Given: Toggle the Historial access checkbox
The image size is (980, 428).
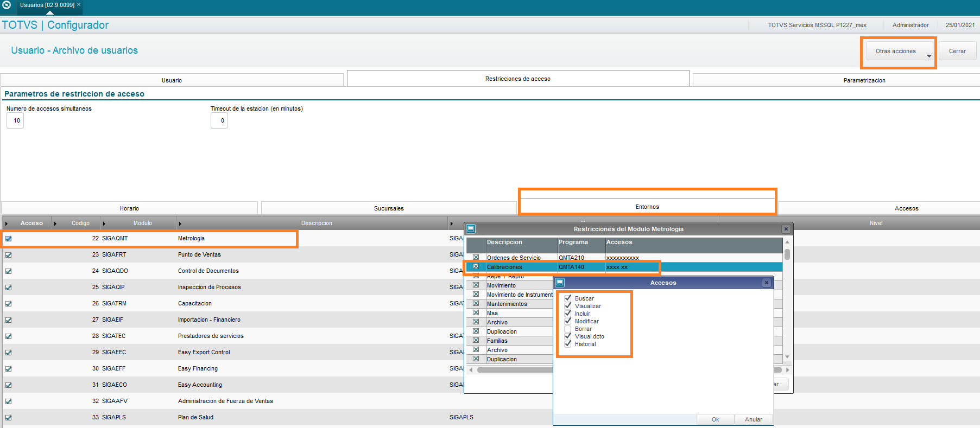Looking at the screenshot, I should [x=568, y=344].
